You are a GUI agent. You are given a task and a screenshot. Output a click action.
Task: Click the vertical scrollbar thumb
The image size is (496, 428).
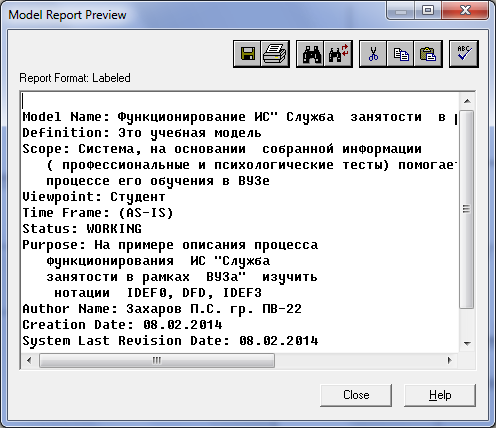pos(467,209)
